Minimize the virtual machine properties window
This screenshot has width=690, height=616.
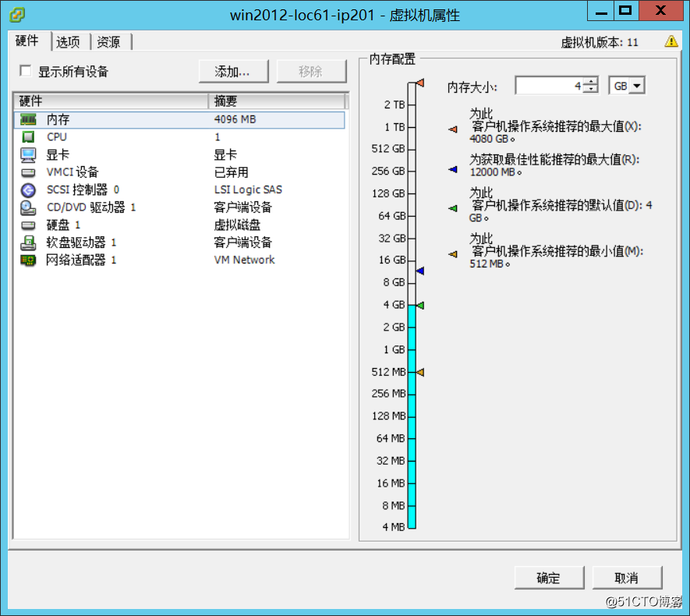click(x=601, y=11)
